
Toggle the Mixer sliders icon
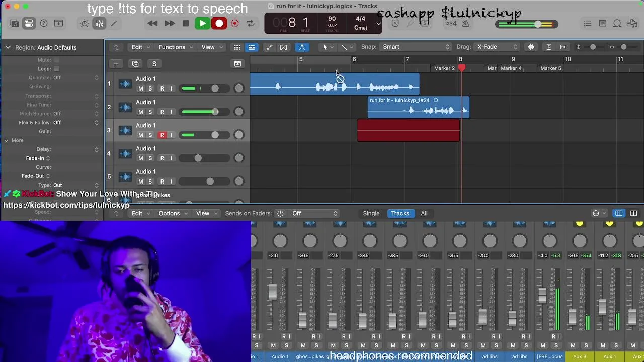[x=100, y=23]
